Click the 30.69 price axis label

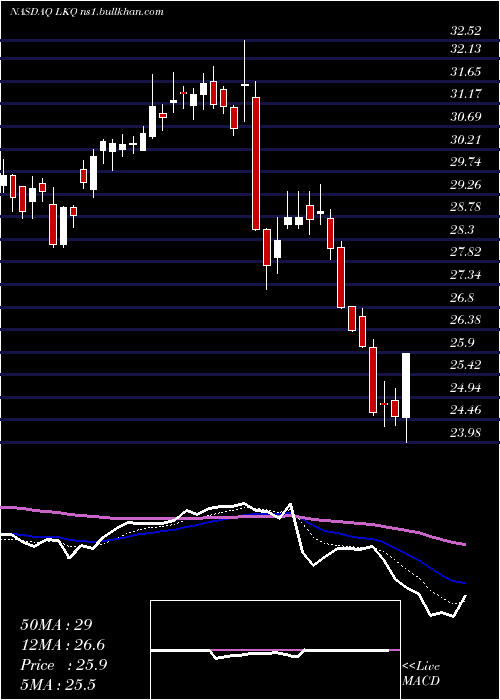(466, 117)
